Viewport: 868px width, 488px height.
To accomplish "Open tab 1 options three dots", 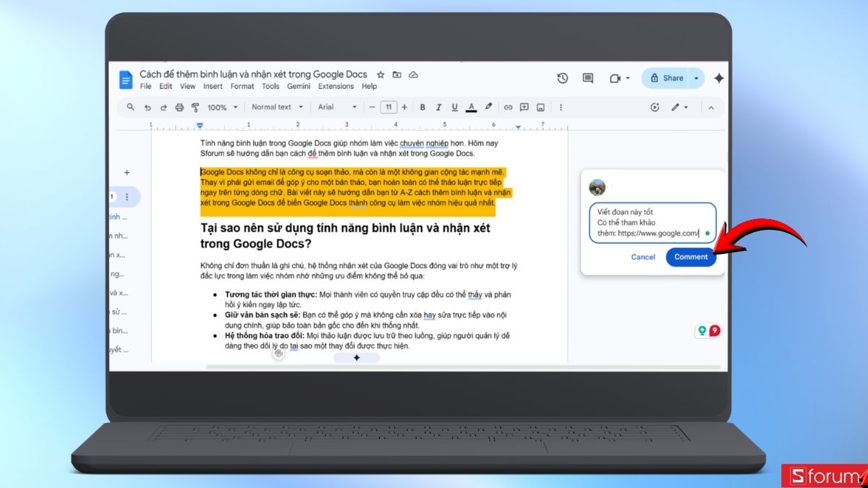I will click(127, 197).
